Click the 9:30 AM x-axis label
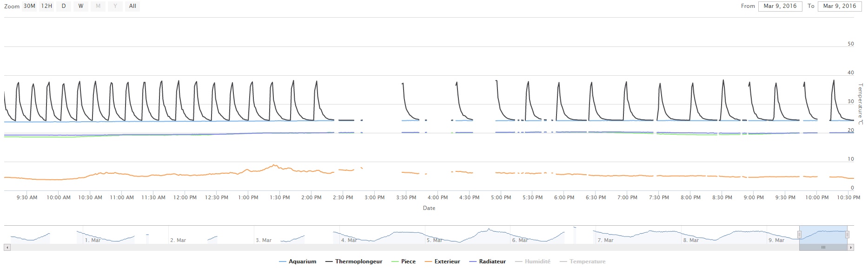868x268 pixels. pyautogui.click(x=27, y=197)
